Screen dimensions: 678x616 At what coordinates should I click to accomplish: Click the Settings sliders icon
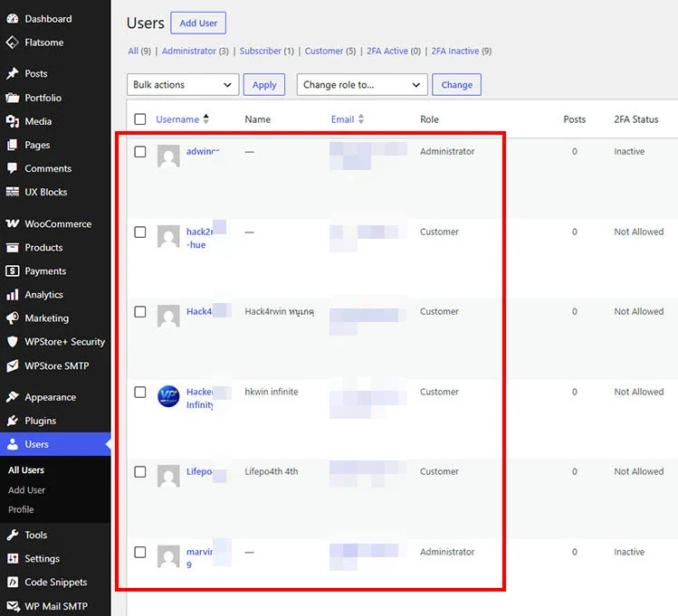point(13,558)
